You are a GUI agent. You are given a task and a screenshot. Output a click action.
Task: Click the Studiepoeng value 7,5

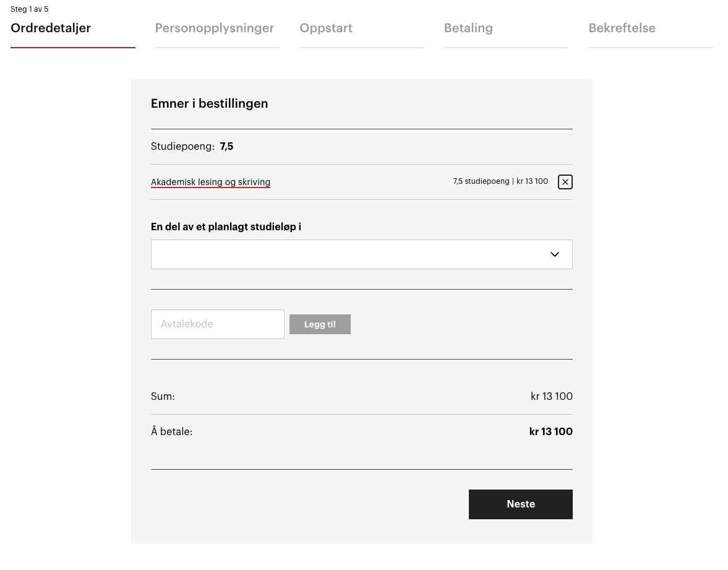[226, 147]
